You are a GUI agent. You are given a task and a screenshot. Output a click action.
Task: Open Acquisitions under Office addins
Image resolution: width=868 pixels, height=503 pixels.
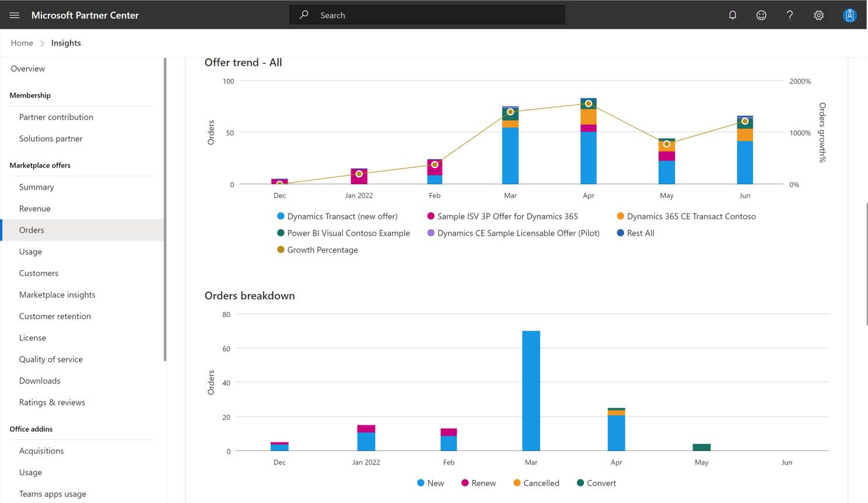tap(41, 451)
